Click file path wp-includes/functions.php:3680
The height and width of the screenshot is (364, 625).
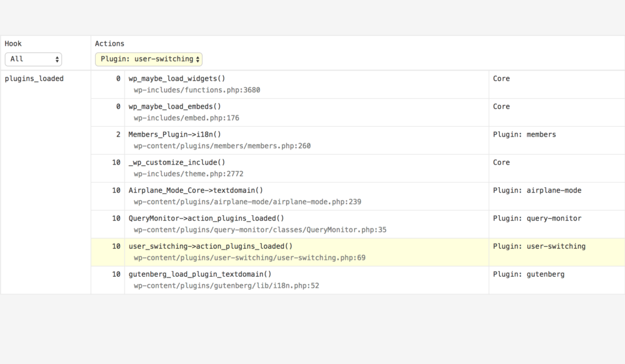pyautogui.click(x=197, y=90)
